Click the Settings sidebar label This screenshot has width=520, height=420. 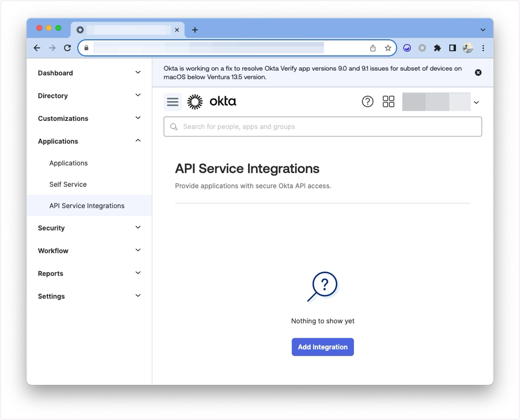coord(51,297)
